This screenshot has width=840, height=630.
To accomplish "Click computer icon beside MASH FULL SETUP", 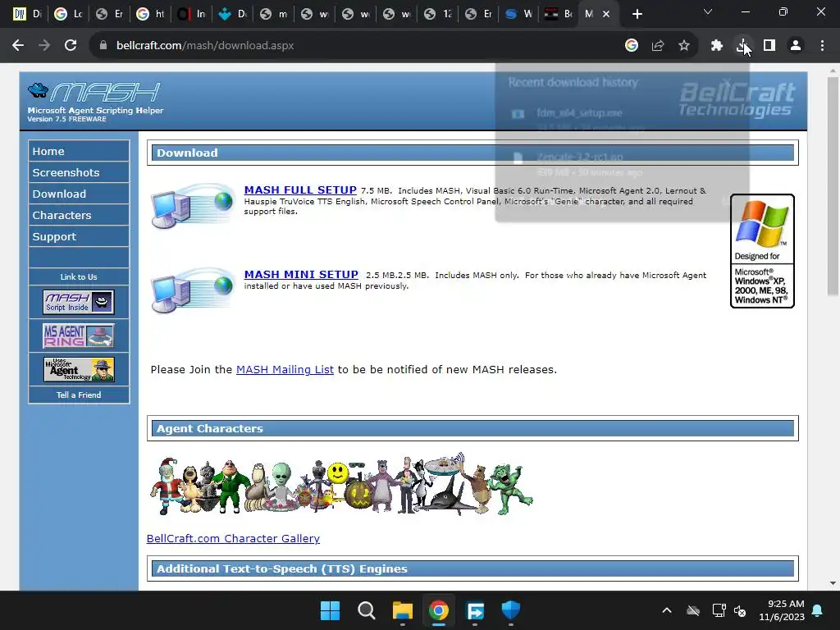I will pos(193,206).
